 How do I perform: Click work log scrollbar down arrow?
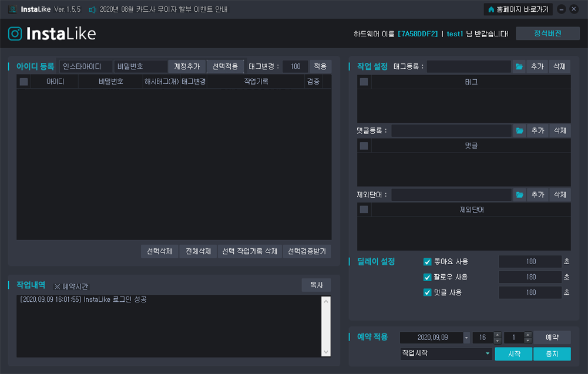(x=326, y=352)
